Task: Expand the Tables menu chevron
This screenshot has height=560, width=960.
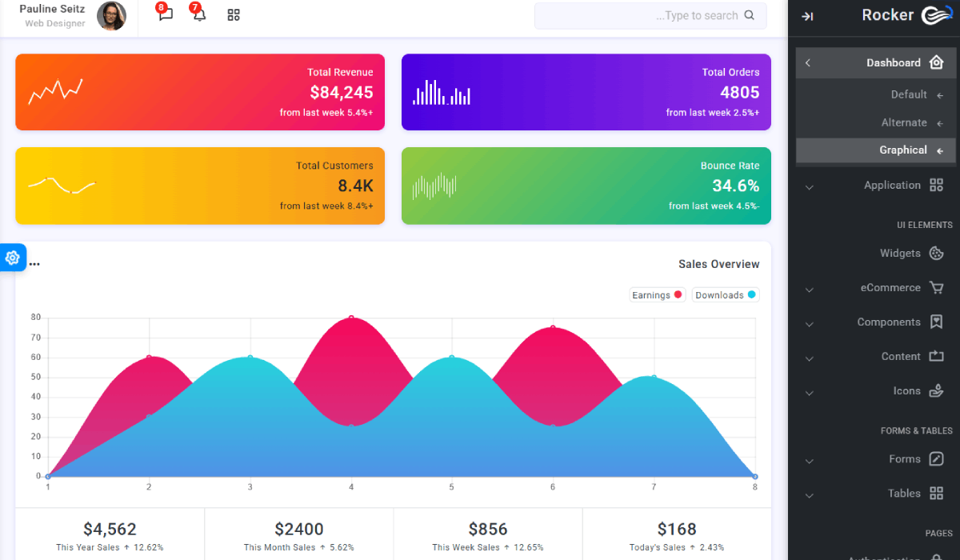Action: (x=809, y=495)
